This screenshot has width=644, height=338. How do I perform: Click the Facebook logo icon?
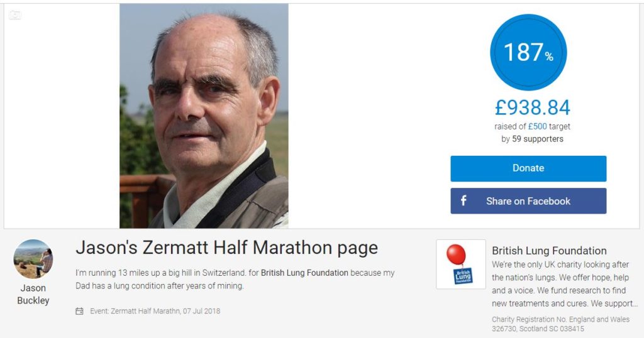(x=464, y=200)
